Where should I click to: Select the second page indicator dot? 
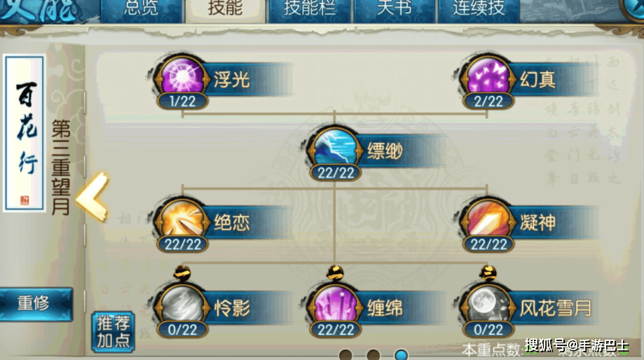373,354
